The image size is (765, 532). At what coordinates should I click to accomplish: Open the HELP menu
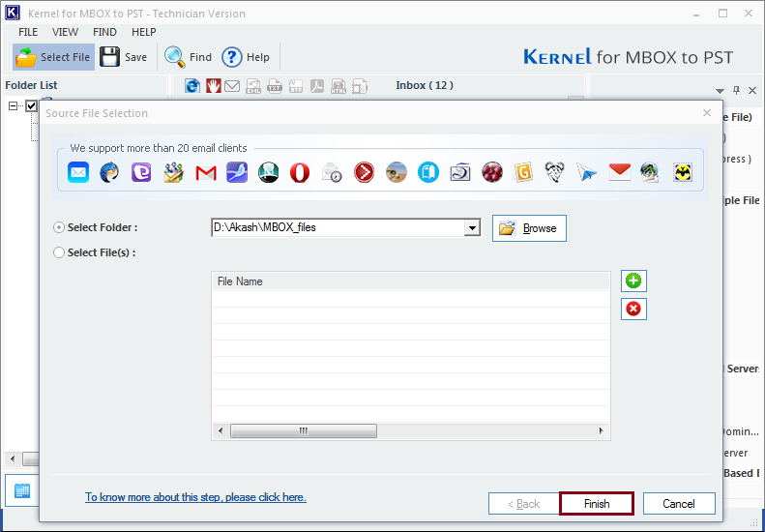click(x=144, y=32)
